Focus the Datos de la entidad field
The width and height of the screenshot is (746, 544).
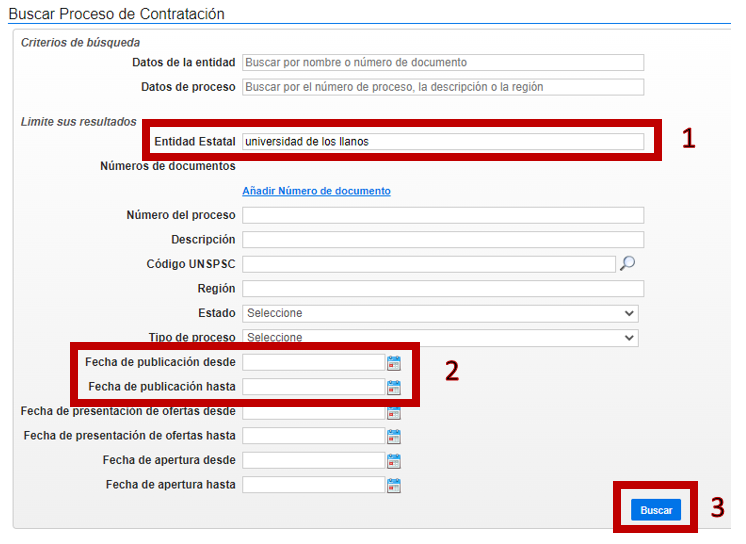coord(443,62)
